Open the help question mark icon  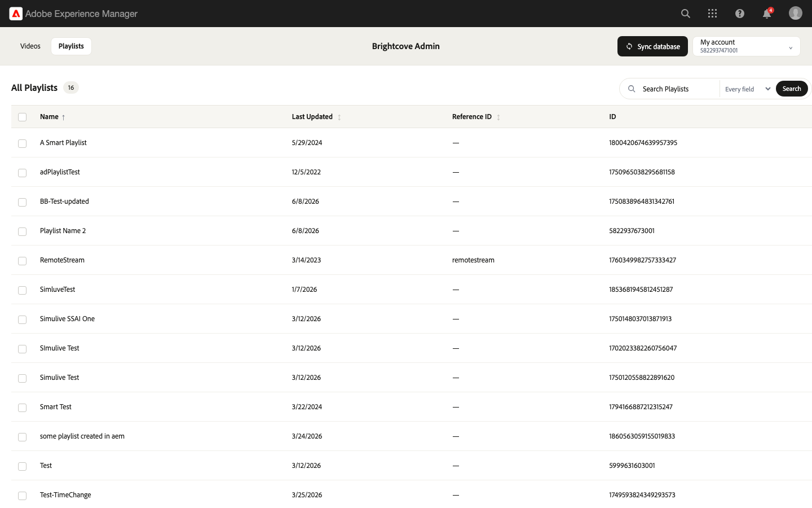click(740, 14)
